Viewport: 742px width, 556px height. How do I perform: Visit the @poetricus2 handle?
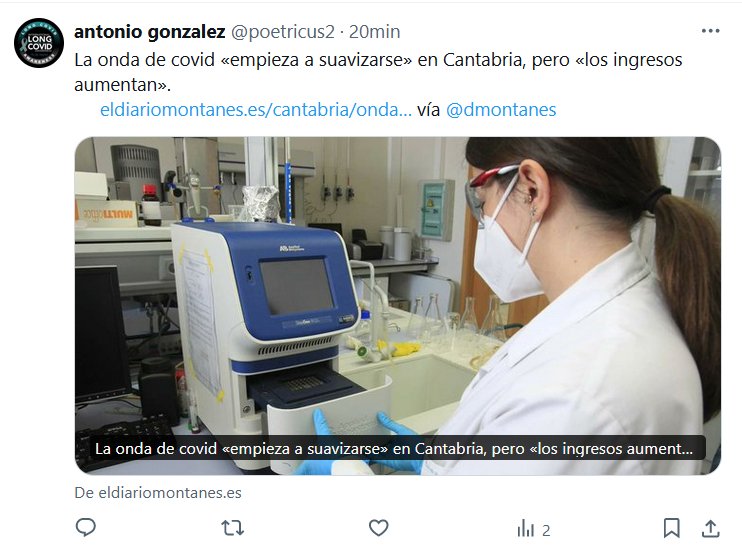tap(283, 32)
